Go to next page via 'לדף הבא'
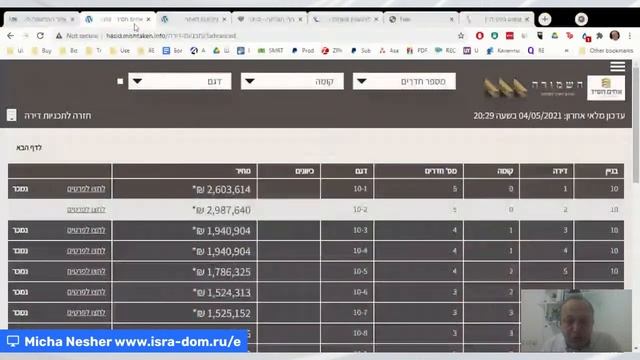This screenshot has height=360, width=640. 29,147
